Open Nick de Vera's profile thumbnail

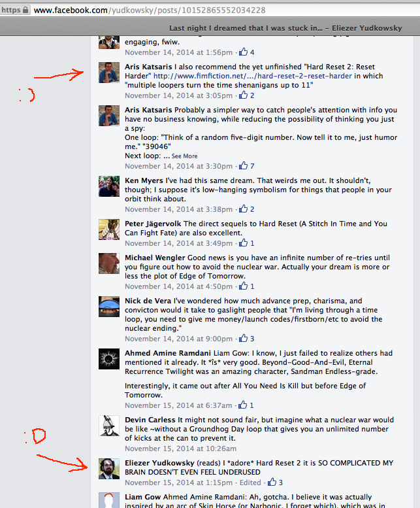[x=109, y=307]
